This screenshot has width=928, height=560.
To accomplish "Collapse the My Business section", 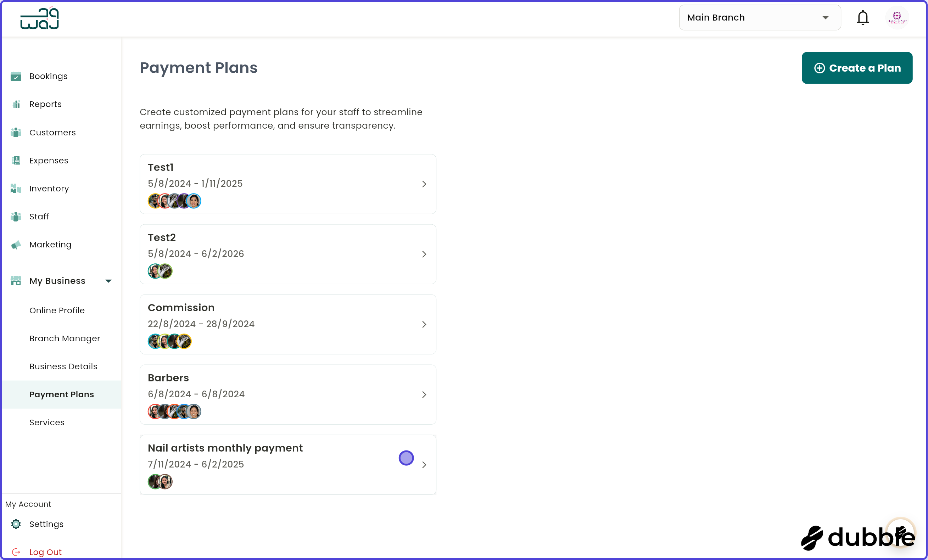I will coord(108,281).
